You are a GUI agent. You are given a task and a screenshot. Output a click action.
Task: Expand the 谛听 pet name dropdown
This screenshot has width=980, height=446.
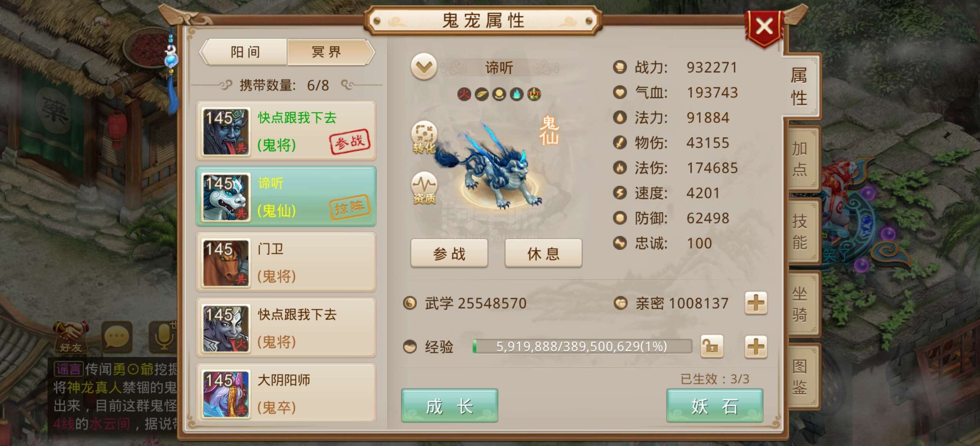pyautogui.click(x=424, y=67)
